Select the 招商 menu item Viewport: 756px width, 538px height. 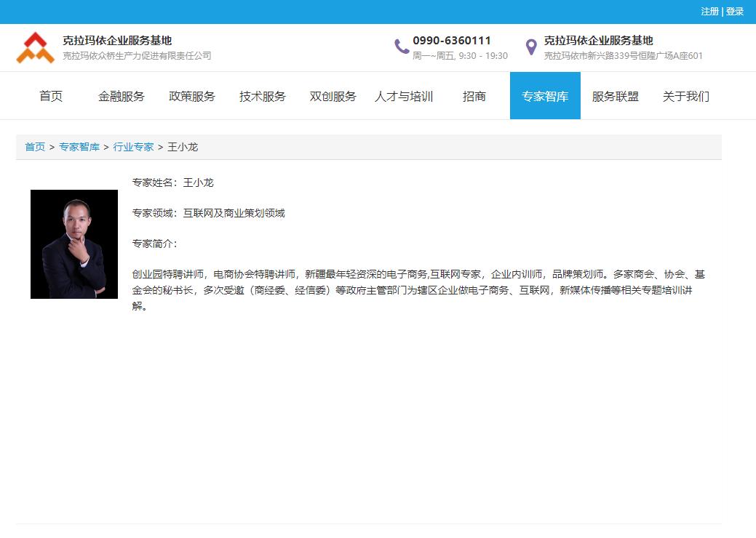tap(474, 96)
